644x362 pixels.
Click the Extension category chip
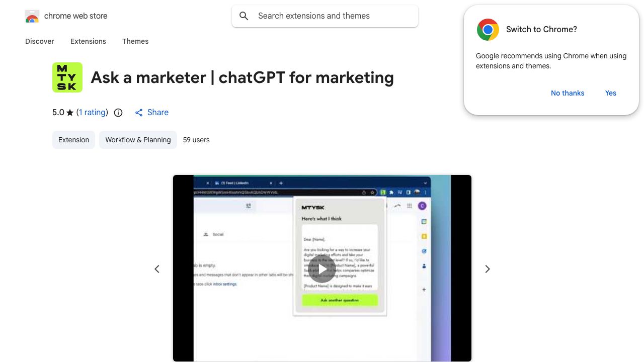(73, 140)
